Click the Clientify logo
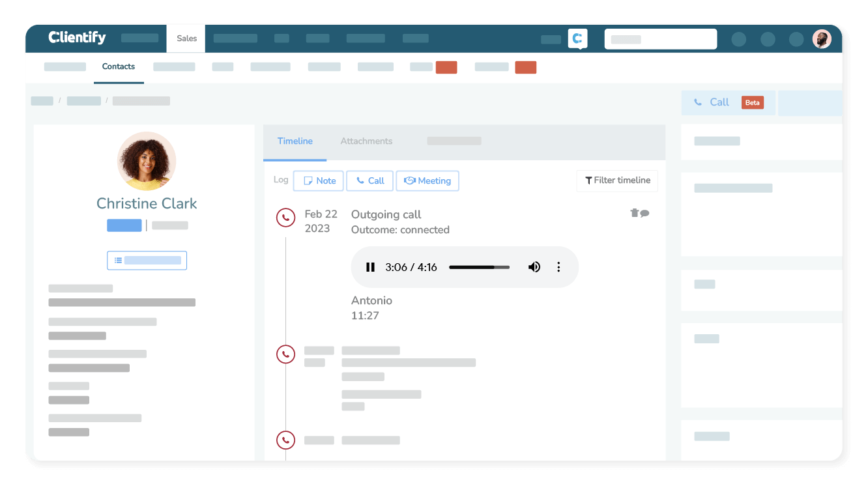Image resolution: width=868 pixels, height=486 pixels. click(x=76, y=38)
